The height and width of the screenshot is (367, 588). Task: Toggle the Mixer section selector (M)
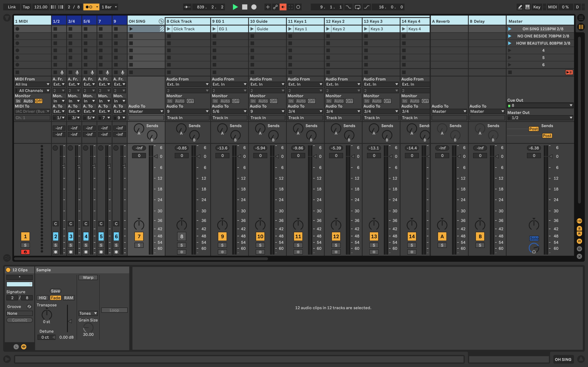click(x=579, y=241)
